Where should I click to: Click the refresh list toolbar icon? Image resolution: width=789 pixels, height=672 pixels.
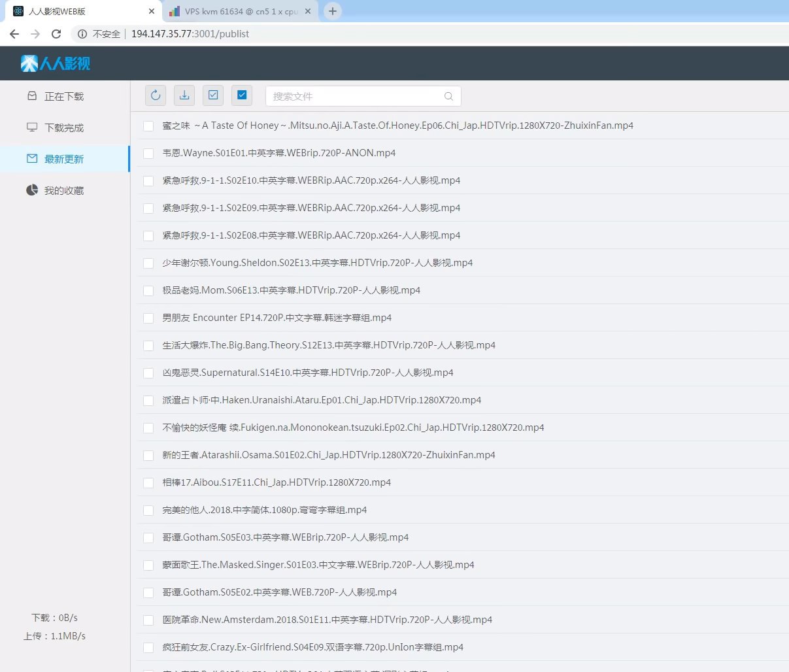[156, 95]
